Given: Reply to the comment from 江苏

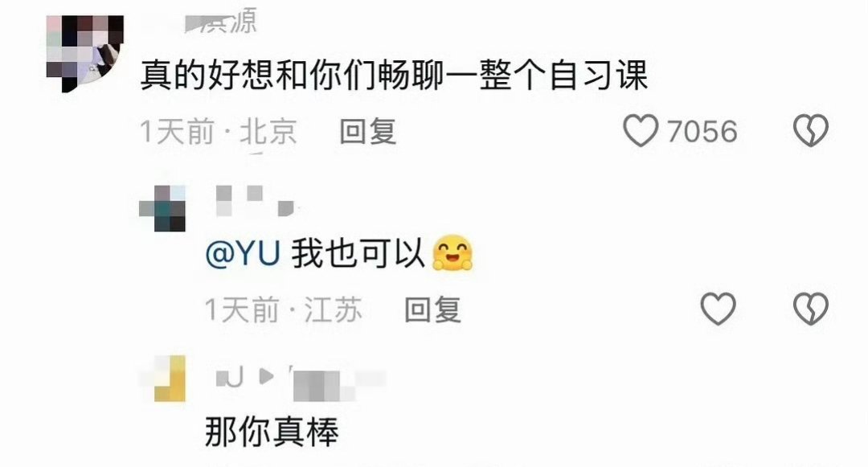Looking at the screenshot, I should (x=432, y=309).
